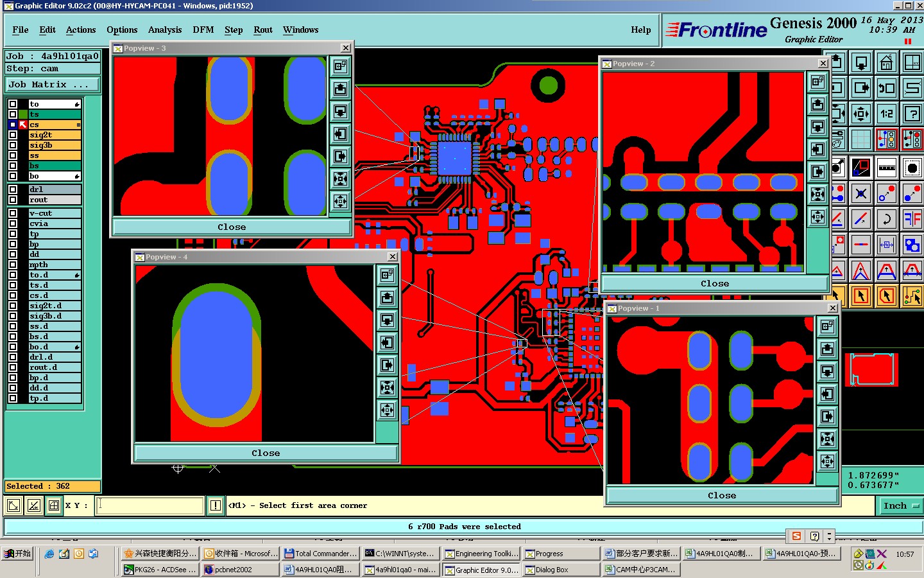Screen dimensions: 924x578
Task: Toggle the 'npth' layer checkbox
Action: pyautogui.click(x=13, y=265)
